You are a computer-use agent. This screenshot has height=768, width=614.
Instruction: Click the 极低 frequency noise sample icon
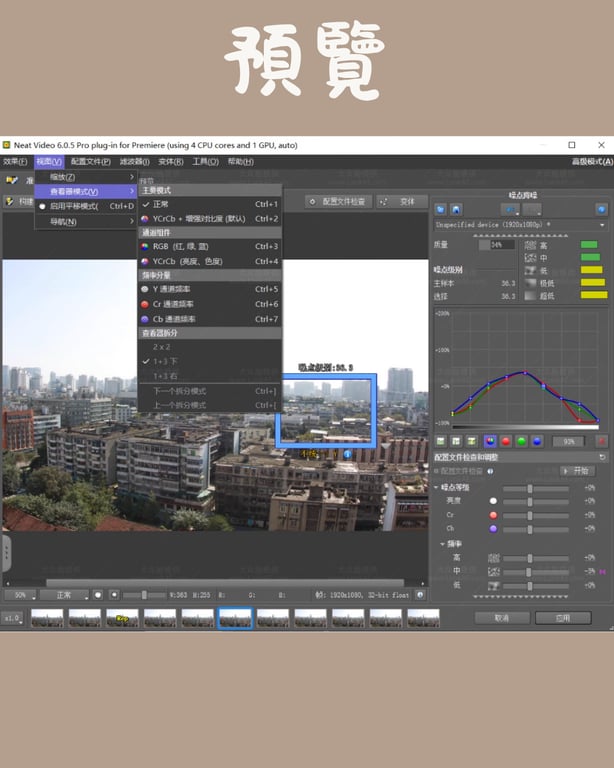(530, 283)
